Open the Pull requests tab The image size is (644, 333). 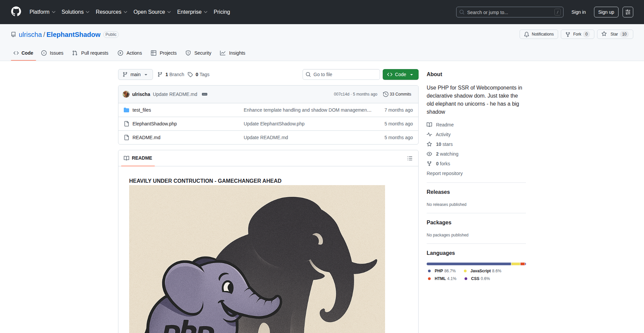[x=90, y=53]
